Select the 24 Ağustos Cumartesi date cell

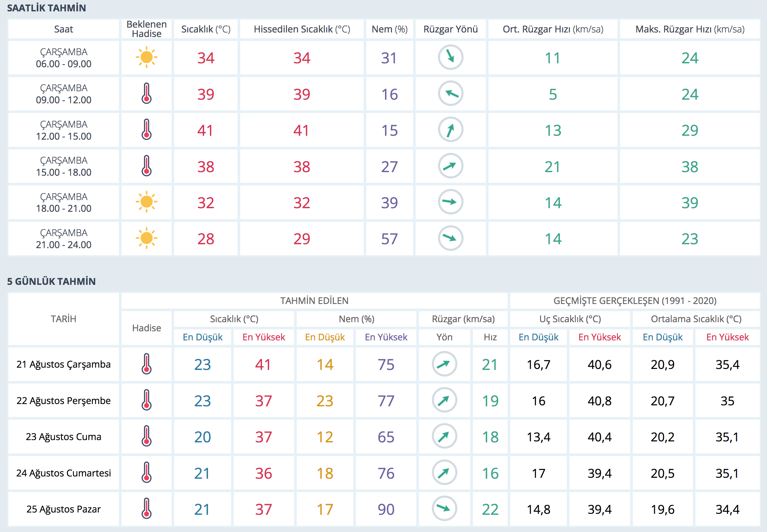pyautogui.click(x=63, y=473)
